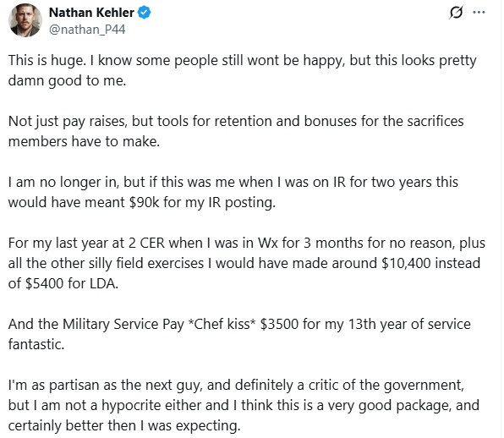Click the 'This is huge' opening paragraph
The image size is (504, 438).
(x=243, y=70)
